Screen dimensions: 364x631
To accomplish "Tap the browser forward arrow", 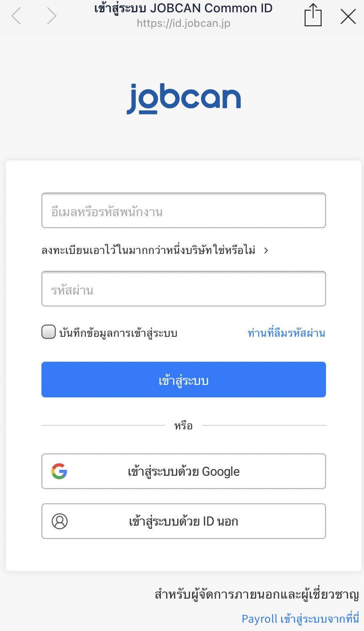I will coord(51,16).
